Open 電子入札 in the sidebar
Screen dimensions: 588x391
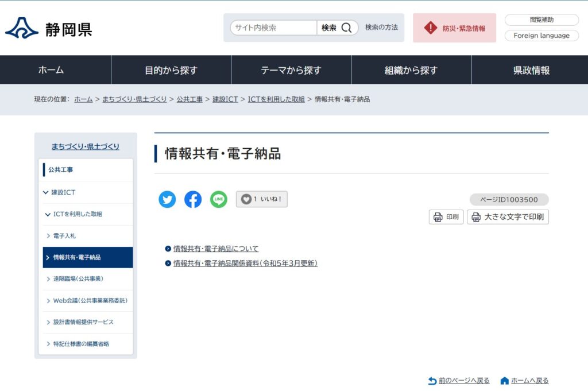pos(64,235)
